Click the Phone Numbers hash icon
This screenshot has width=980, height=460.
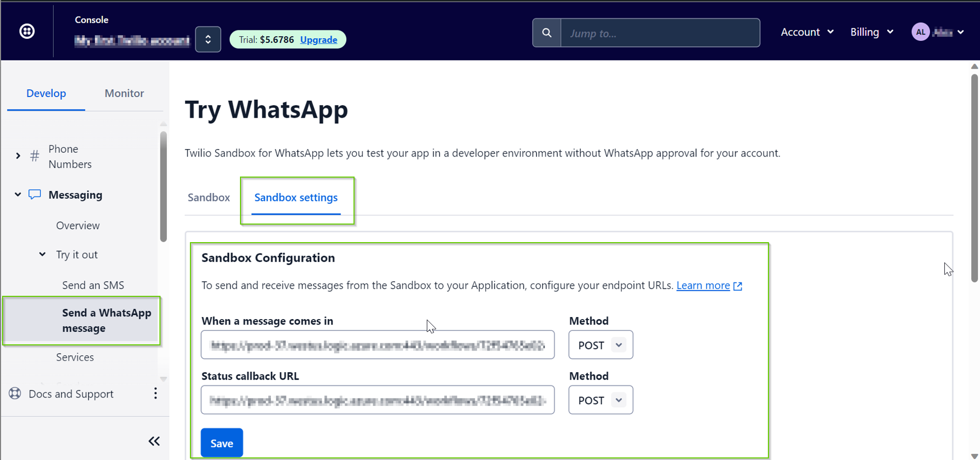click(x=35, y=156)
